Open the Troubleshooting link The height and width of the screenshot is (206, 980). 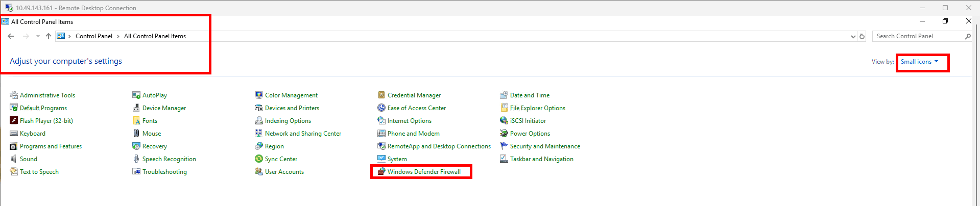[164, 172]
